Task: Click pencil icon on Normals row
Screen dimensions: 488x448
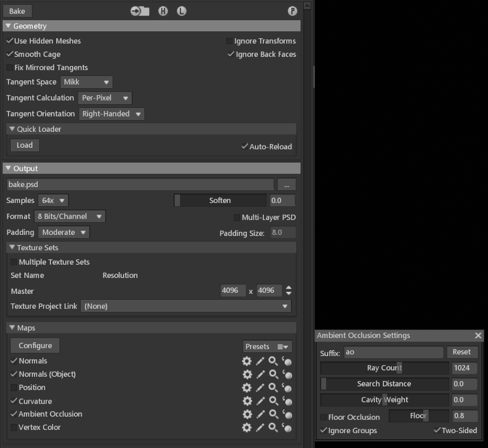Action: pos(260,361)
